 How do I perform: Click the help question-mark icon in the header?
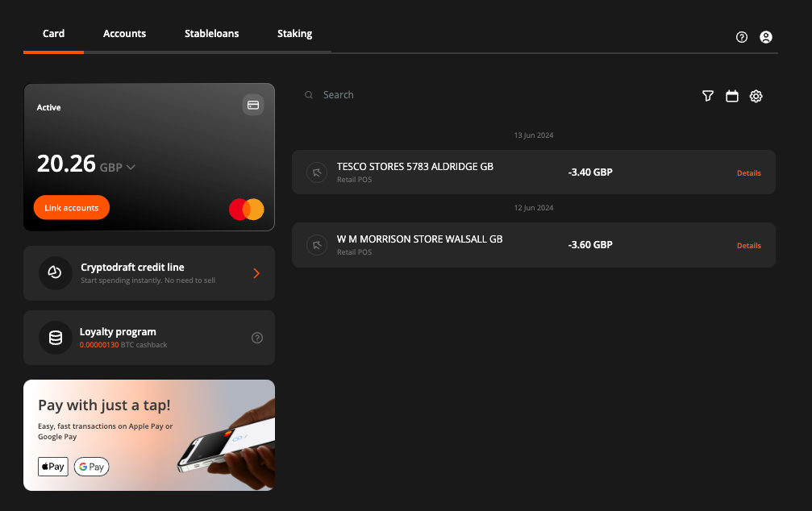(x=741, y=37)
